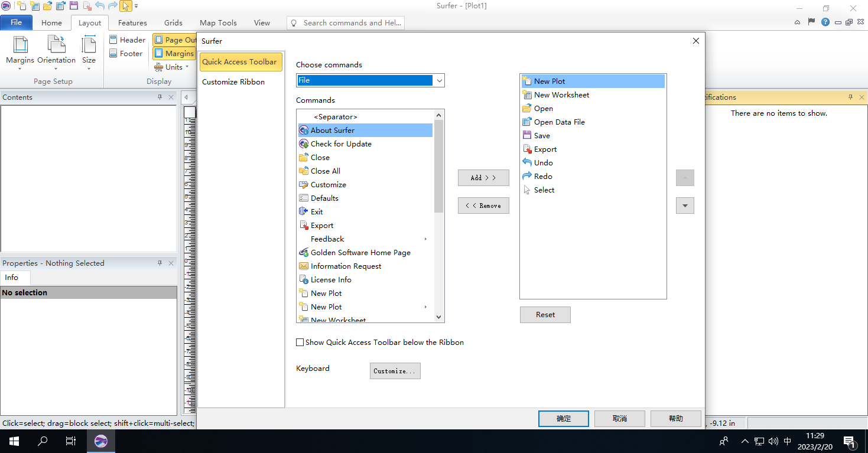Click the Search commands and Help field

click(346, 22)
